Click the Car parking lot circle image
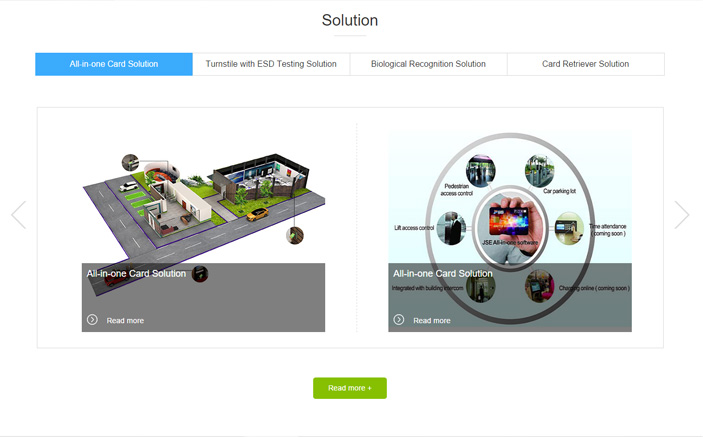Image resolution: width=703 pixels, height=437 pixels. (x=539, y=170)
